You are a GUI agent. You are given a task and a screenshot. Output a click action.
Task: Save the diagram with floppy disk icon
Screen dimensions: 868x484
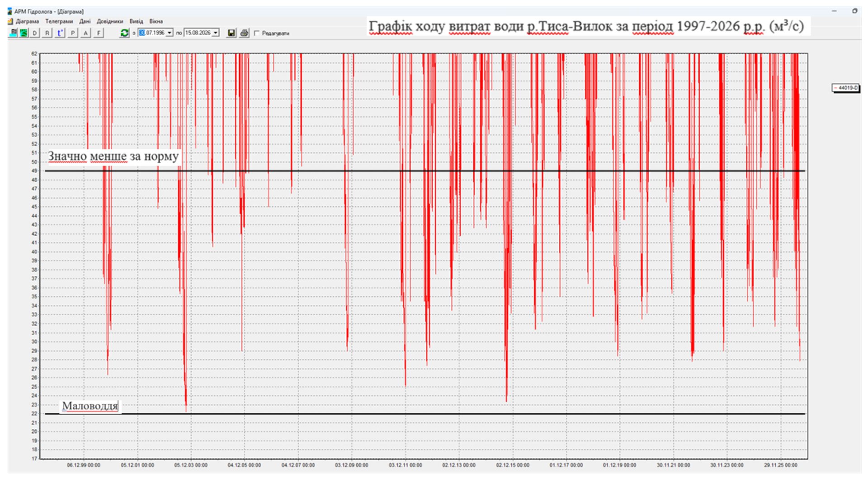point(231,33)
